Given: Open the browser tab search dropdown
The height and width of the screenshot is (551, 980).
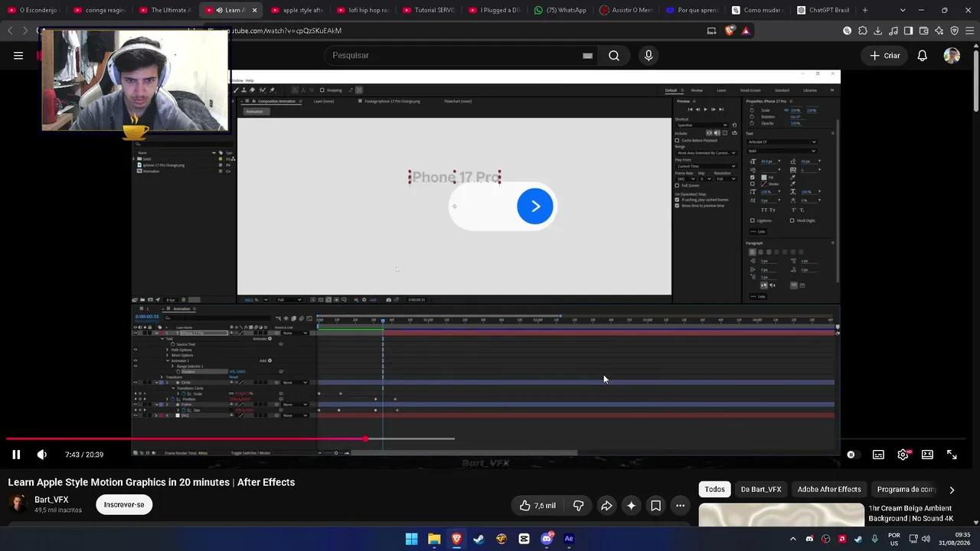Looking at the screenshot, I should [x=903, y=10].
